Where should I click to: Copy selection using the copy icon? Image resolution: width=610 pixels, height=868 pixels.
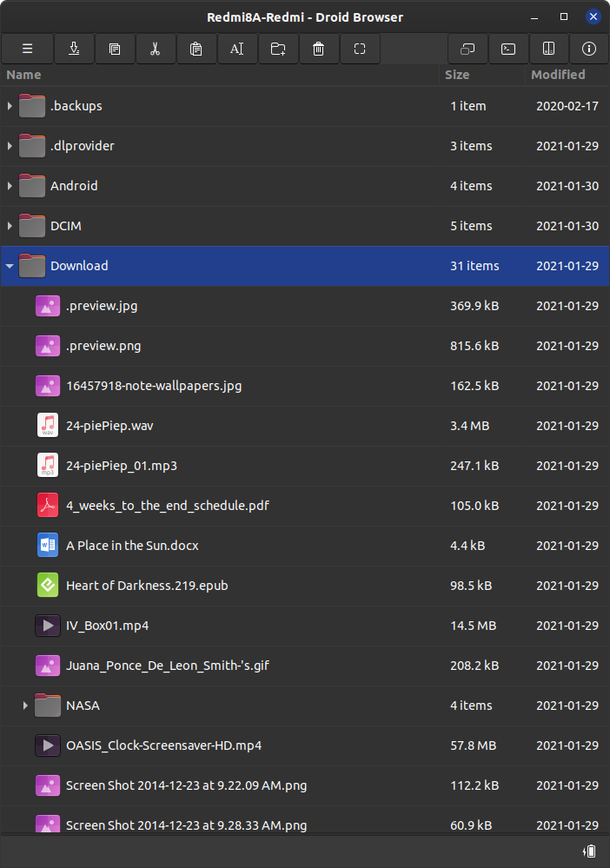115,49
